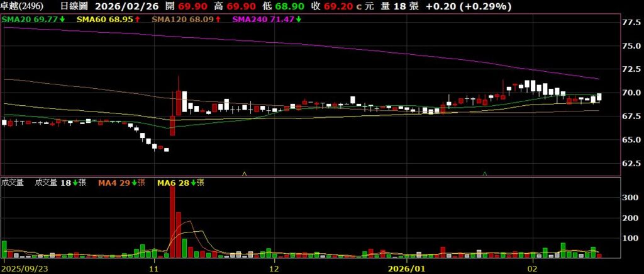The image size is (644, 274).
Task: Click the MA4 green down arrow
Action: click(x=135, y=183)
